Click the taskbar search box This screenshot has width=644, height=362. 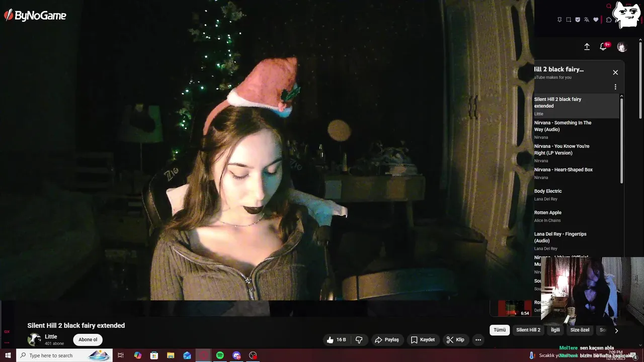pos(64,355)
